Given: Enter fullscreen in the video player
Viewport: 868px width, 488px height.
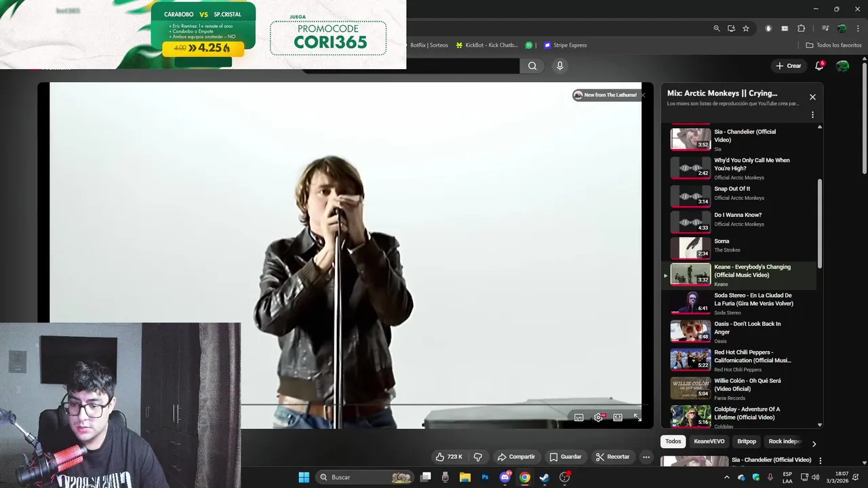Looking at the screenshot, I should pyautogui.click(x=637, y=418).
